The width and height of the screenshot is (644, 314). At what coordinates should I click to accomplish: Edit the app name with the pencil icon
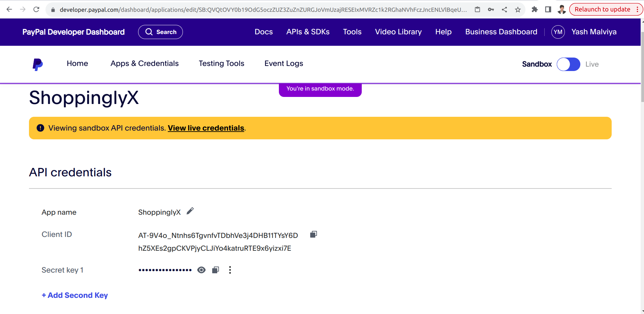(x=190, y=211)
